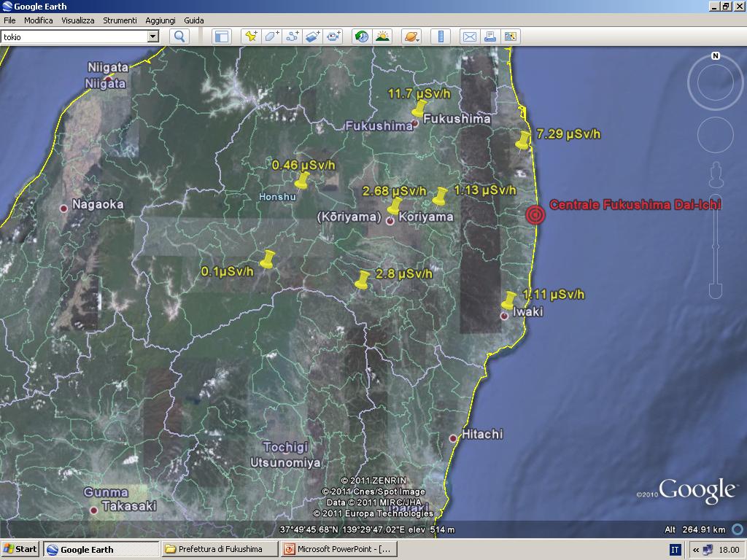Open the search history dropdown arrow
747x560 pixels.
click(152, 36)
